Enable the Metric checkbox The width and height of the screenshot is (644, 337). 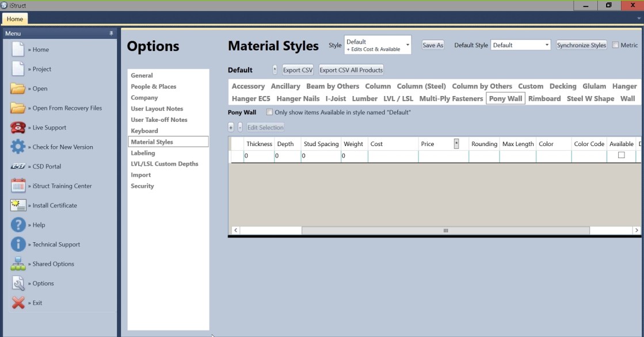[x=615, y=45]
